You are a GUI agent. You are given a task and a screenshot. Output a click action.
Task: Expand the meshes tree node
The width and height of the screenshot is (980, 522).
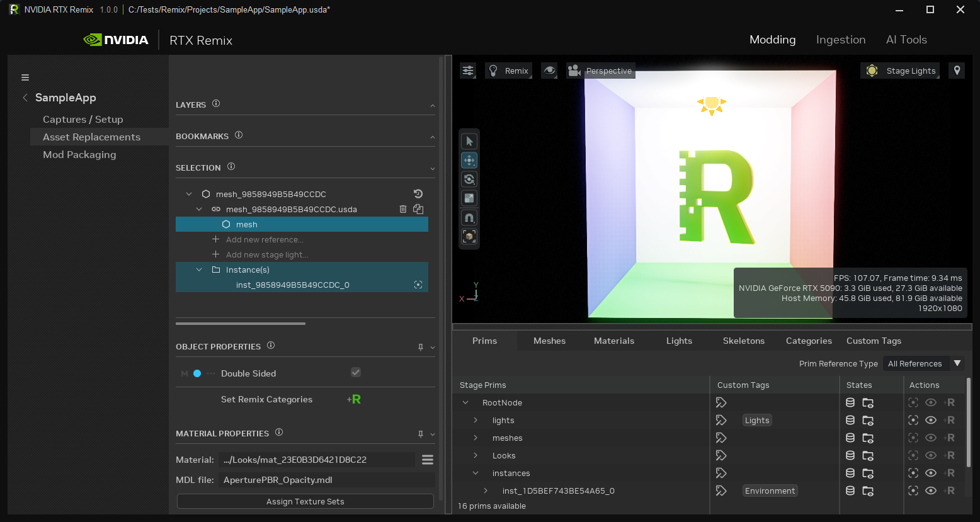pyautogui.click(x=476, y=438)
